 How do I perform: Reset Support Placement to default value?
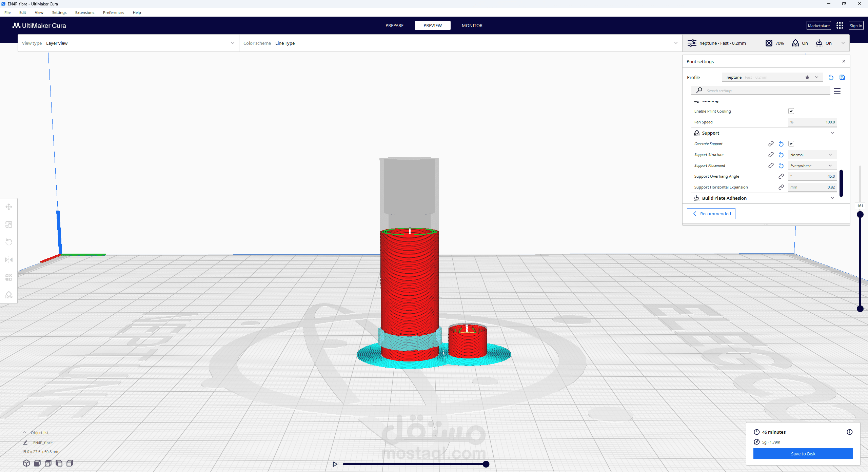click(x=781, y=165)
